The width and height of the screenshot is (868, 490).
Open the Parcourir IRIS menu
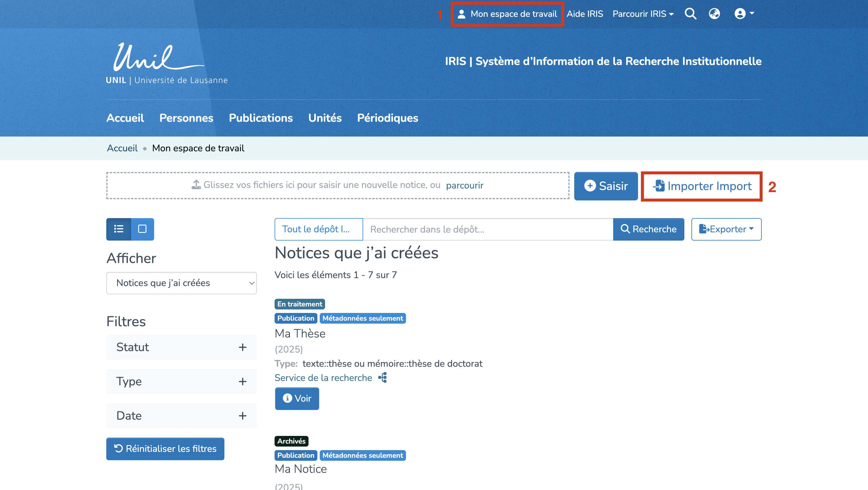(642, 14)
